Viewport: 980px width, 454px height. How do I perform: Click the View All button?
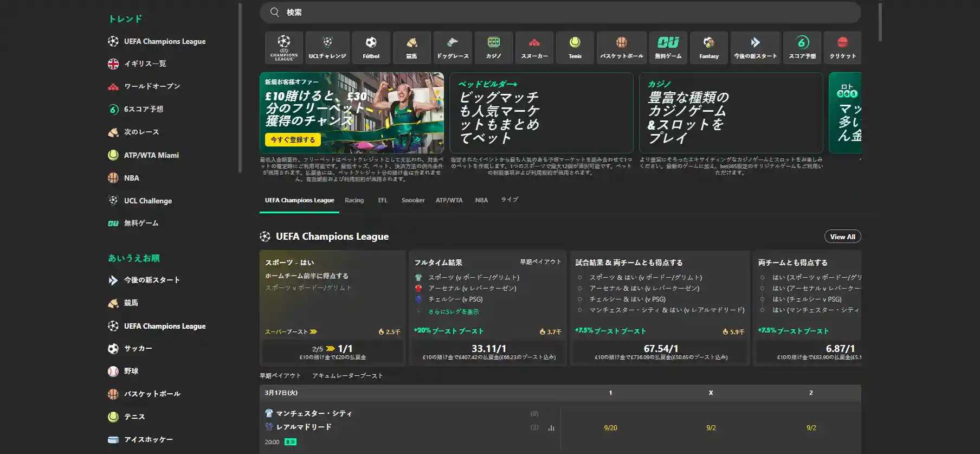pos(842,236)
